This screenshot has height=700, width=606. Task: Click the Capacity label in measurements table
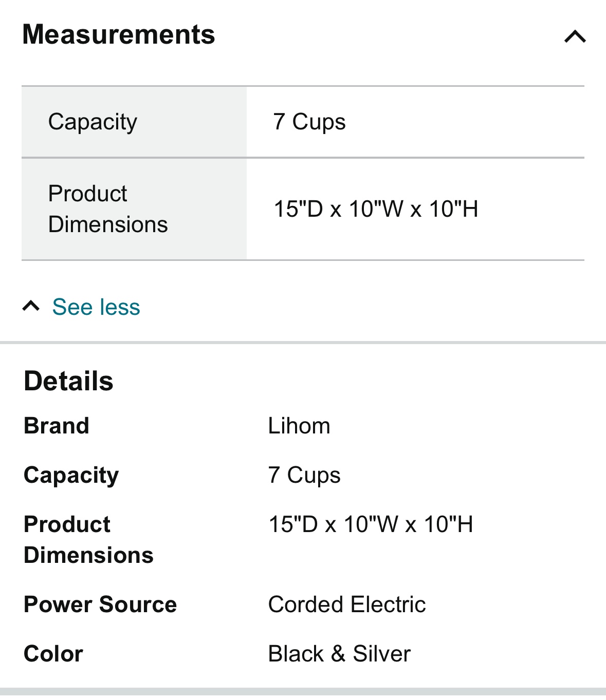(93, 122)
